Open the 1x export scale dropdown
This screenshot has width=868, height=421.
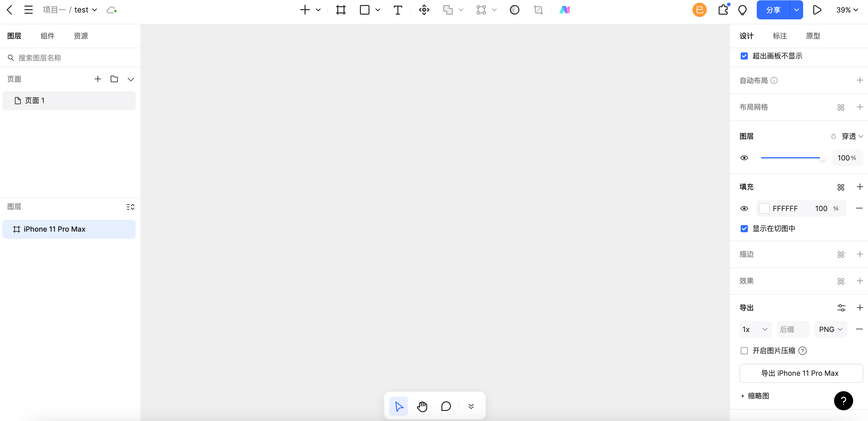[755, 329]
